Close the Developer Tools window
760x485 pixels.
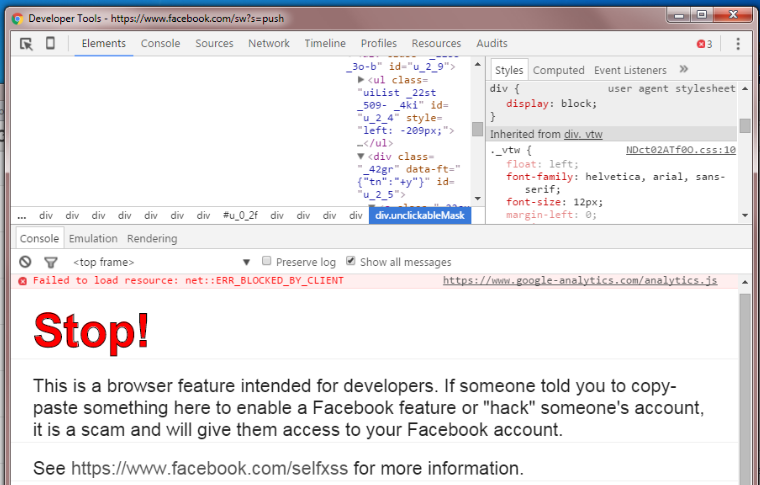point(733,15)
